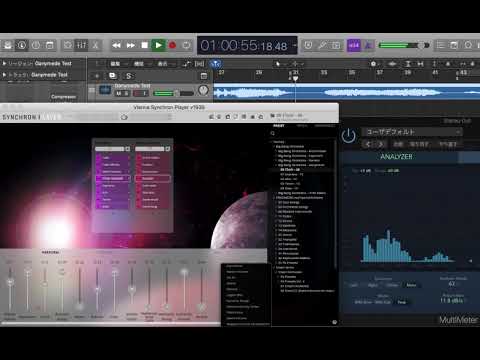
Task: Toggle the global Solo S button
Action: (129, 76)
